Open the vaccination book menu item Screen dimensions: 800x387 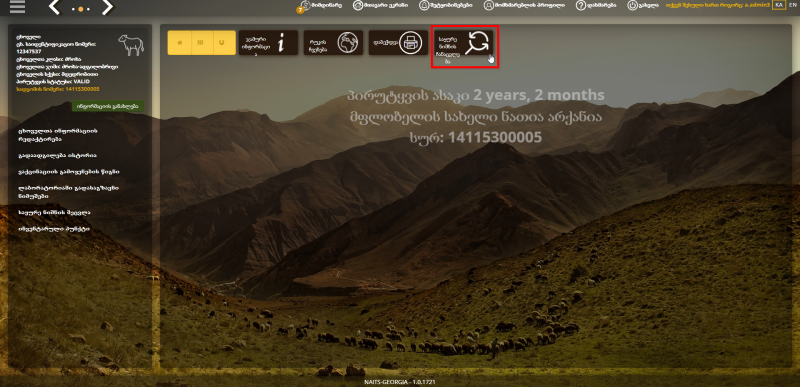tap(68, 172)
